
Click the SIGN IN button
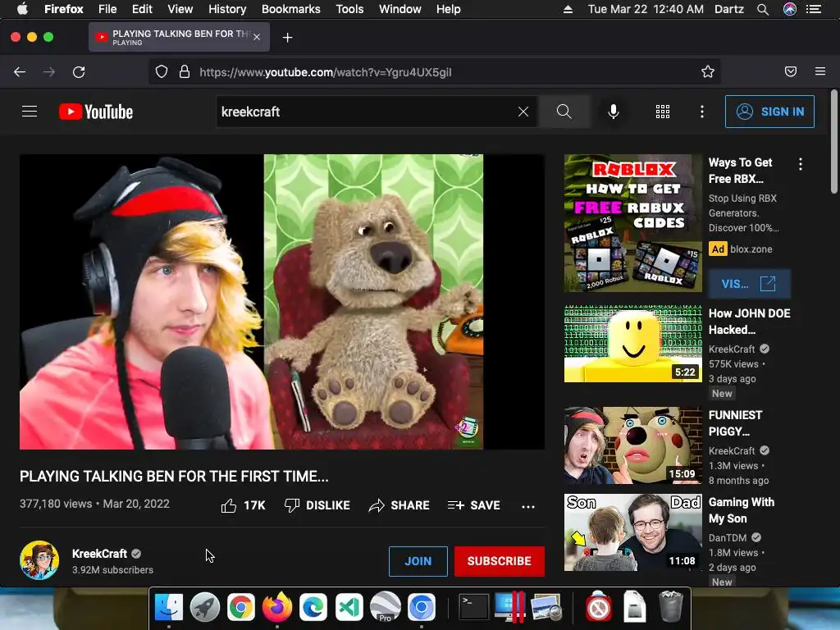pyautogui.click(x=769, y=112)
